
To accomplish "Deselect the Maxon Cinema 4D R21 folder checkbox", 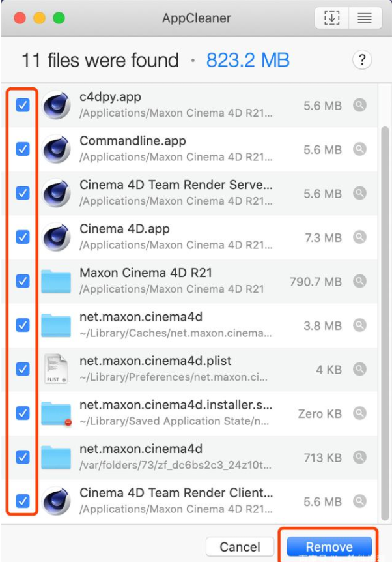I will point(23,281).
